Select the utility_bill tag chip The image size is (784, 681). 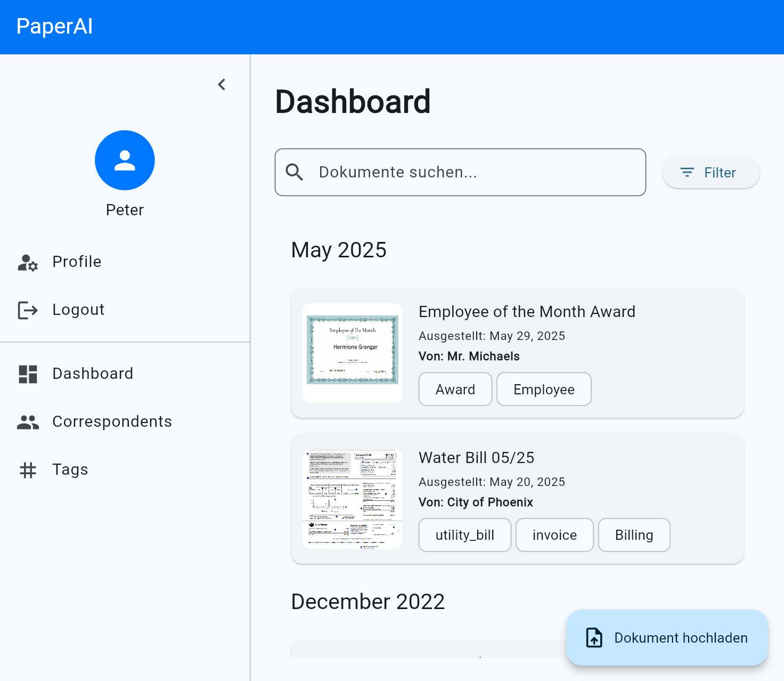[x=464, y=535]
